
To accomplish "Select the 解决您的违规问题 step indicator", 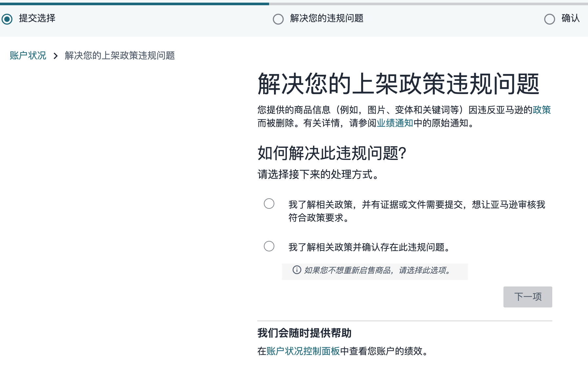I will 278,19.
